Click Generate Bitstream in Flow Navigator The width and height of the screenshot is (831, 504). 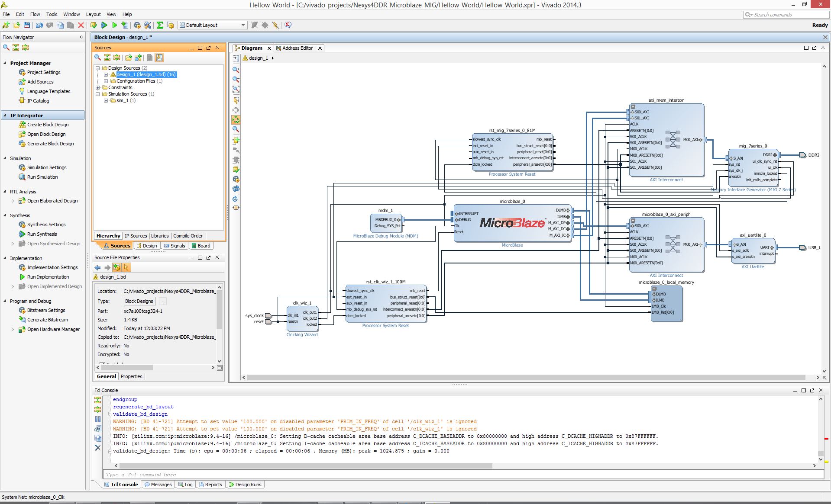[x=48, y=320]
